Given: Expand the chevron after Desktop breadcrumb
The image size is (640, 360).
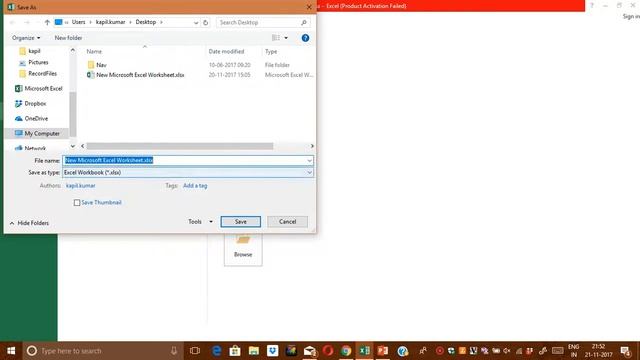Looking at the screenshot, I should (162, 22).
